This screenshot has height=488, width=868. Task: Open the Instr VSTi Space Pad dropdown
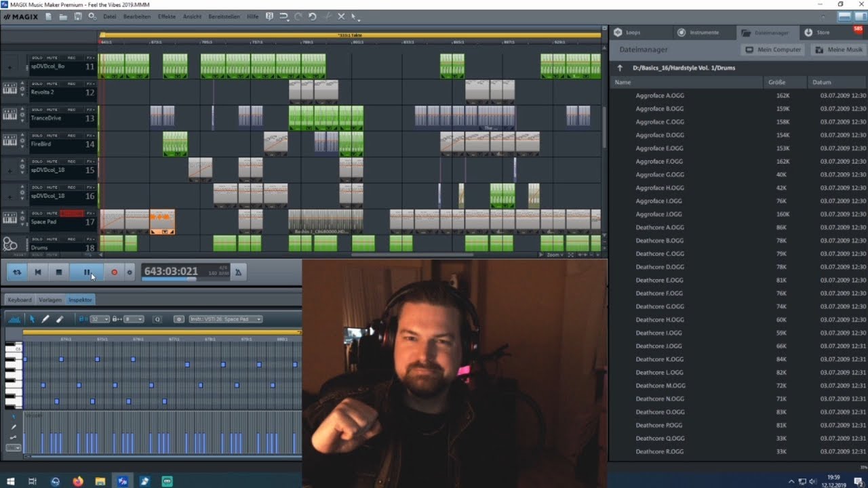(225, 319)
